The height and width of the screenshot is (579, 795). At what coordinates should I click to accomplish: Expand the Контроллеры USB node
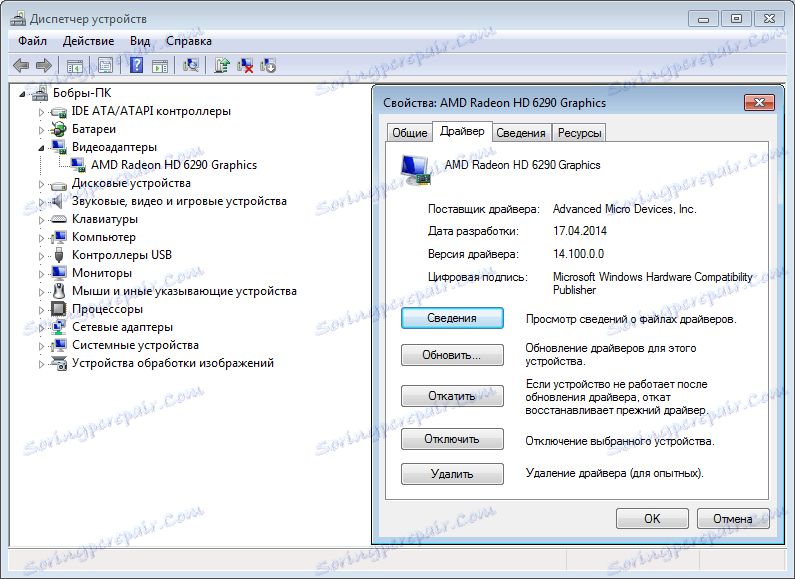pyautogui.click(x=42, y=256)
